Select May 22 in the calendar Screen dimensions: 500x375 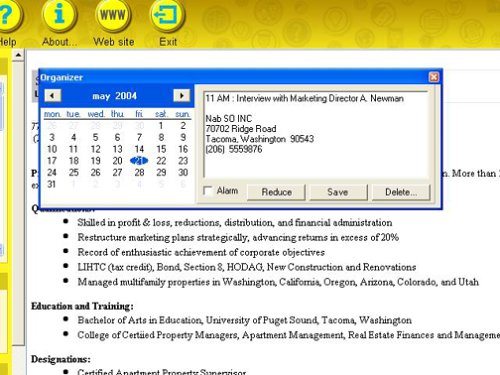click(161, 161)
